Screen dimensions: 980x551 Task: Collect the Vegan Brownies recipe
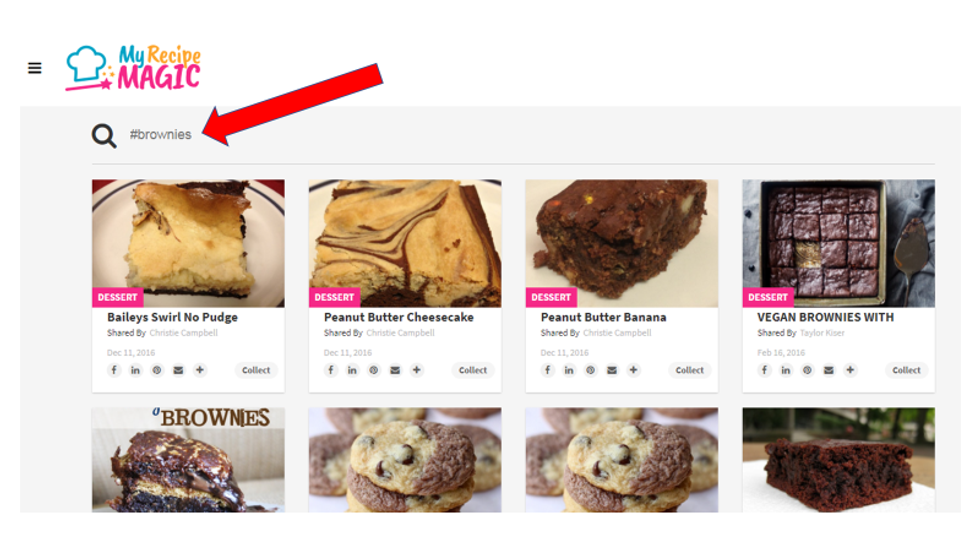[x=906, y=370]
